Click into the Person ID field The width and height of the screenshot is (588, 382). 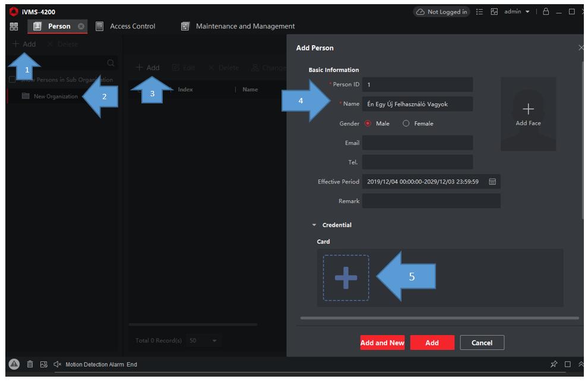418,84
